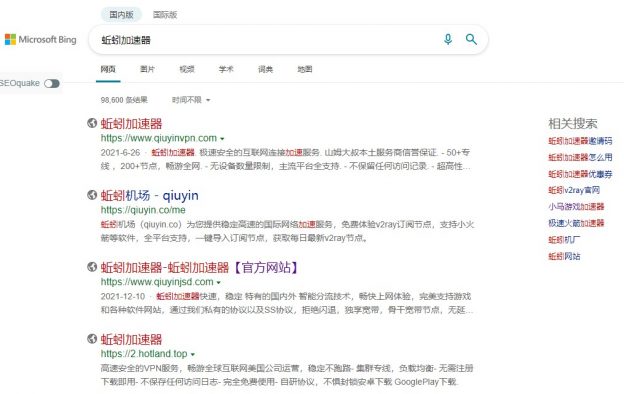
Task: Click globe icon beside hotland.top result
Action: pos(92,339)
